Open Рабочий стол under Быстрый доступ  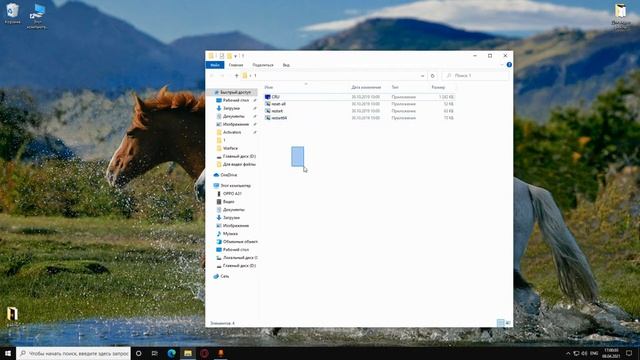click(236, 100)
